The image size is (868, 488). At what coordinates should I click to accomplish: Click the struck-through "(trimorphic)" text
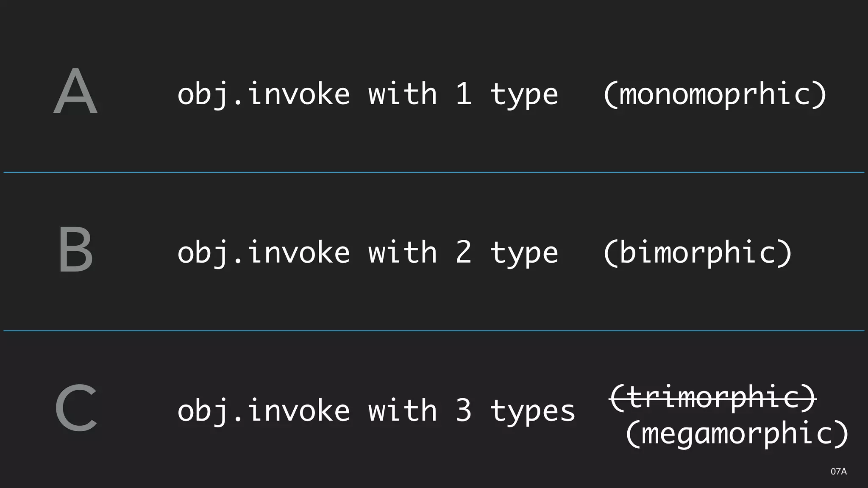pos(713,397)
